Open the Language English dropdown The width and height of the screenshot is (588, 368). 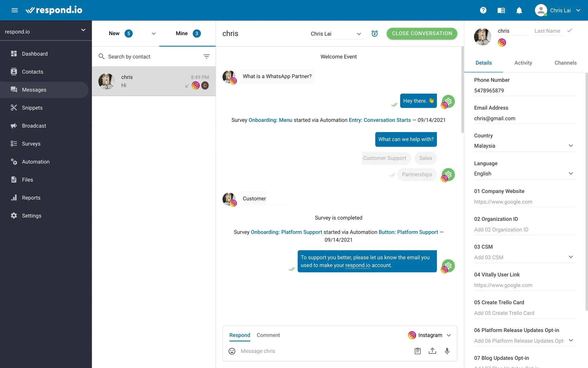[524, 173]
